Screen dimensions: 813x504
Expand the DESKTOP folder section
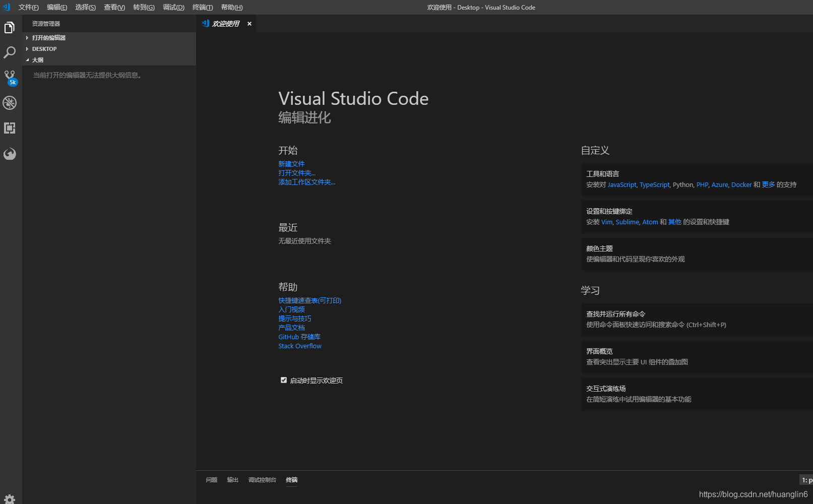[44, 48]
